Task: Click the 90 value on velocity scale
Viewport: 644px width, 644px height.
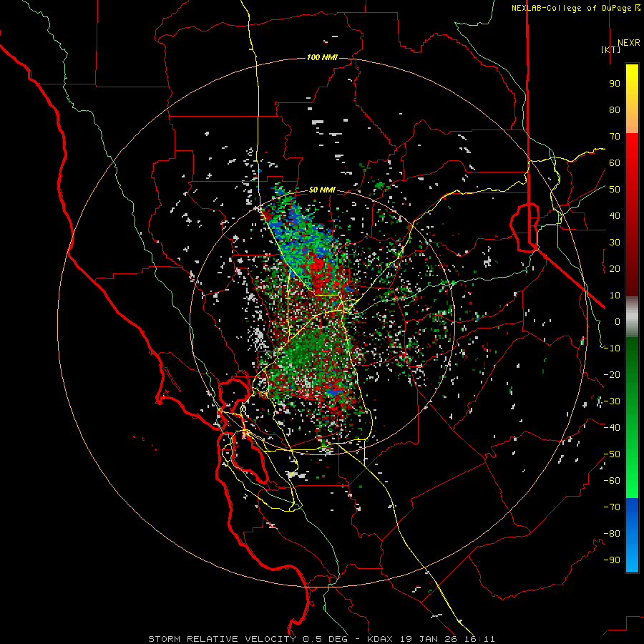Action: coord(615,84)
